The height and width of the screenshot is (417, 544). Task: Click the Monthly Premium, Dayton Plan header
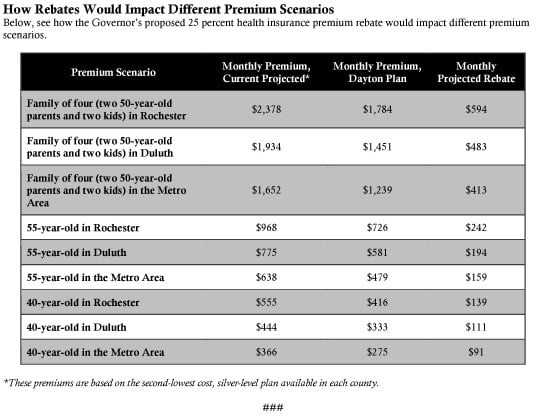click(x=377, y=72)
